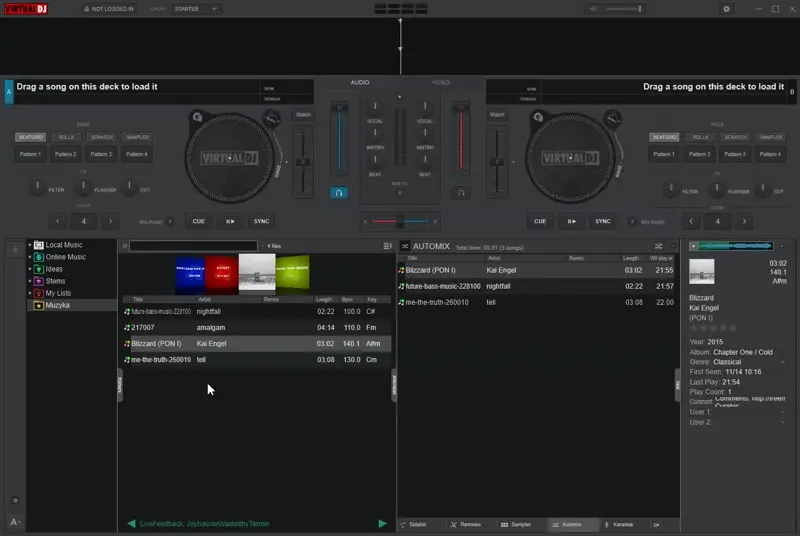This screenshot has width=800, height=536.
Task: Double loop with right arrow on deck B
Action: click(744, 221)
